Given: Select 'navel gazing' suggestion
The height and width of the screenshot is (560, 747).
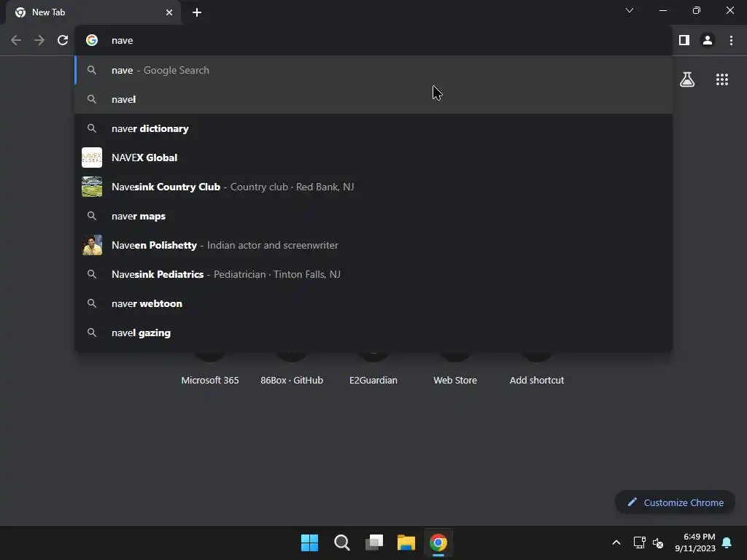Looking at the screenshot, I should click(x=373, y=332).
